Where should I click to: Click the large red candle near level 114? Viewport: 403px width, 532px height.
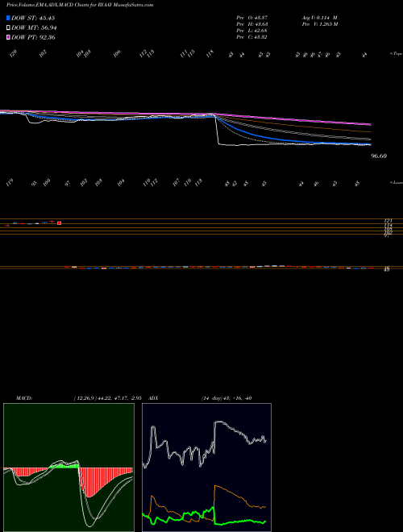pos(59,223)
